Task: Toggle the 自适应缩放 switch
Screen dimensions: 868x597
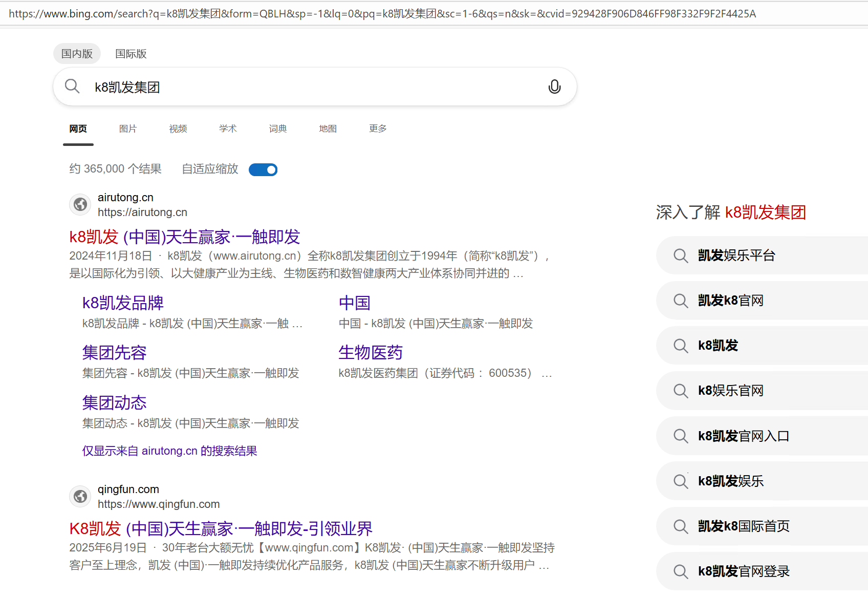Action: 263,169
